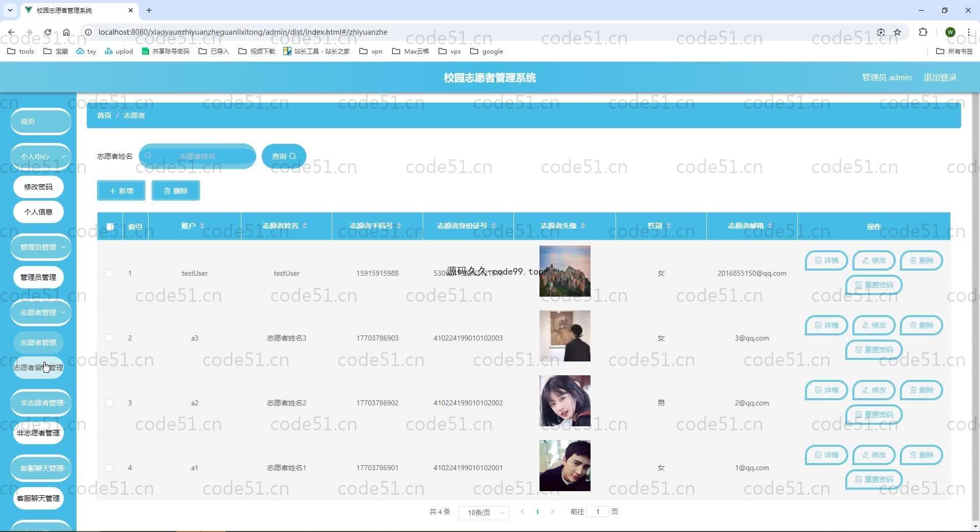Go to next page arrow in pagination

click(x=552, y=512)
